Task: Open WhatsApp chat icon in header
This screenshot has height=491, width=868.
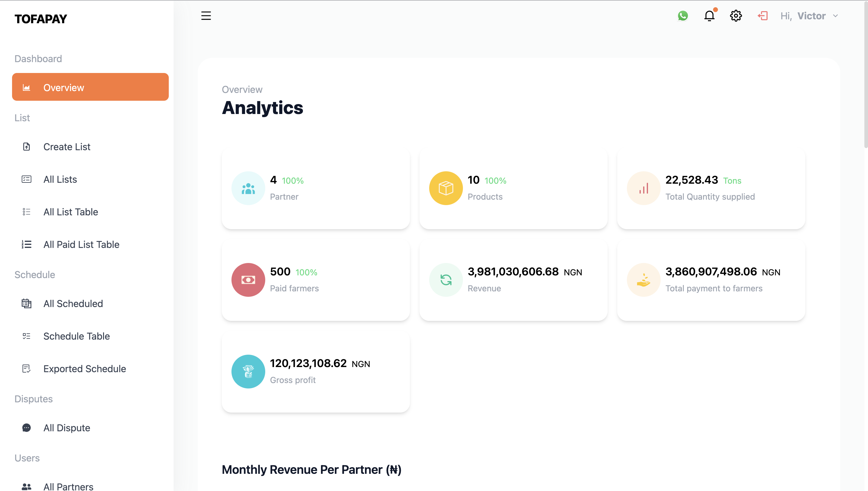Action: pyautogui.click(x=683, y=16)
